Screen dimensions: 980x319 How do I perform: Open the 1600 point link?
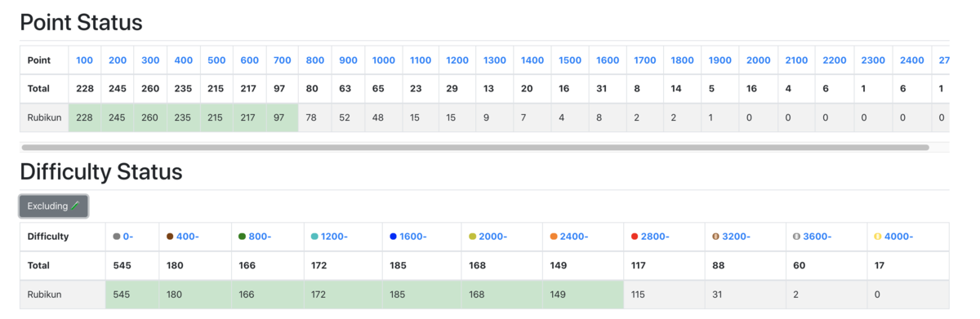pos(608,60)
